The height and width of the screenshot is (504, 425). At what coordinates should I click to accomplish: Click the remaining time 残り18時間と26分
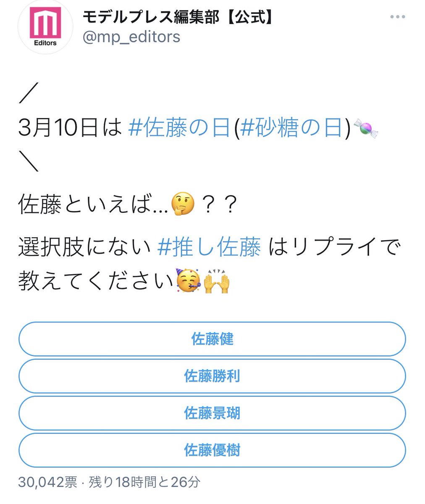click(144, 482)
